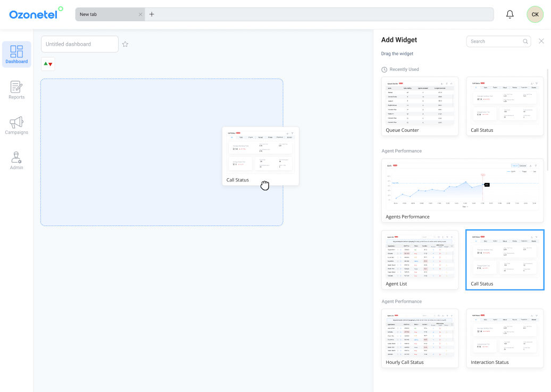Click the search magnifier icon

[x=525, y=41]
